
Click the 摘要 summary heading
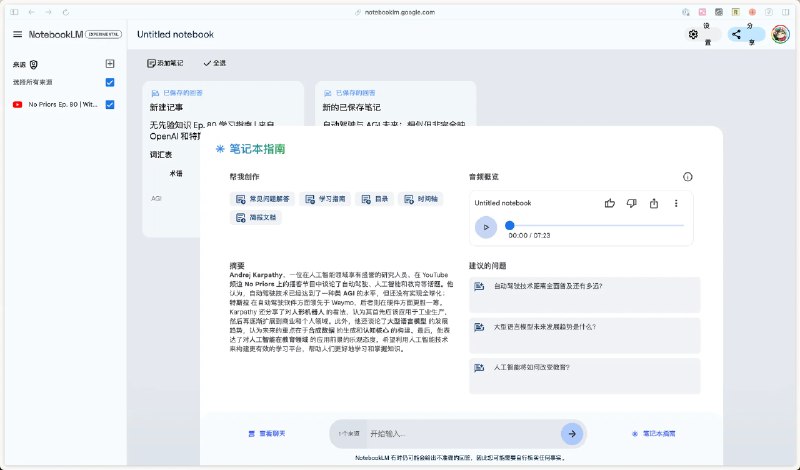237,265
